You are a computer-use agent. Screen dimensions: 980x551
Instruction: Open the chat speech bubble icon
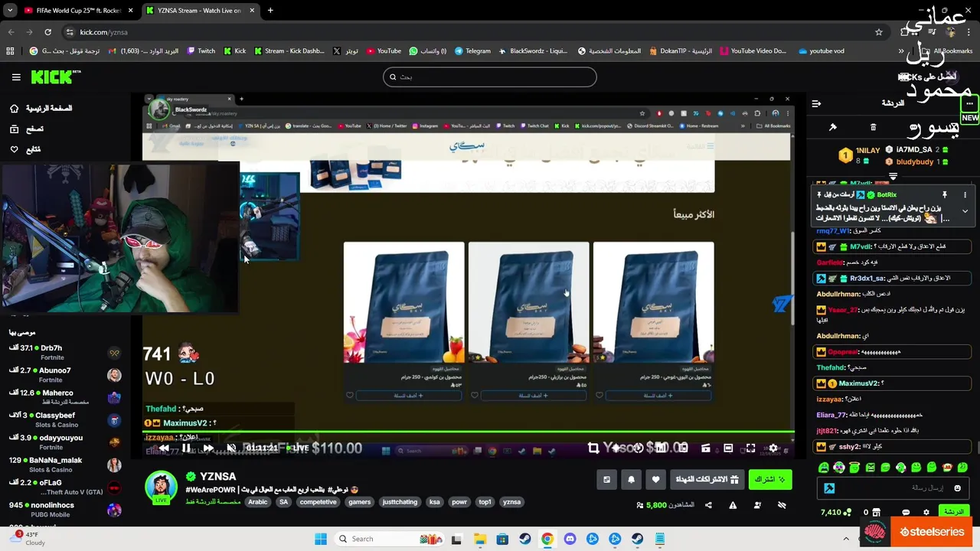pyautogui.click(x=906, y=512)
